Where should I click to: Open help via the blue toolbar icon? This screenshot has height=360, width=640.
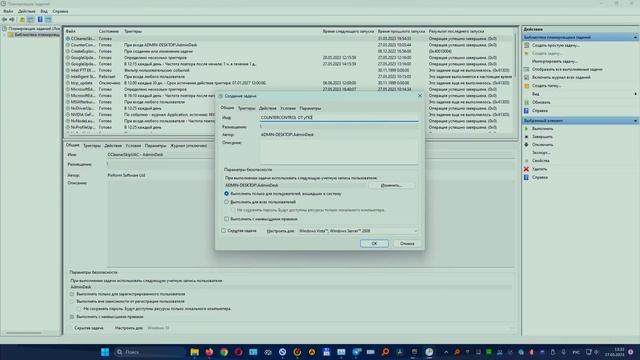coord(40,19)
